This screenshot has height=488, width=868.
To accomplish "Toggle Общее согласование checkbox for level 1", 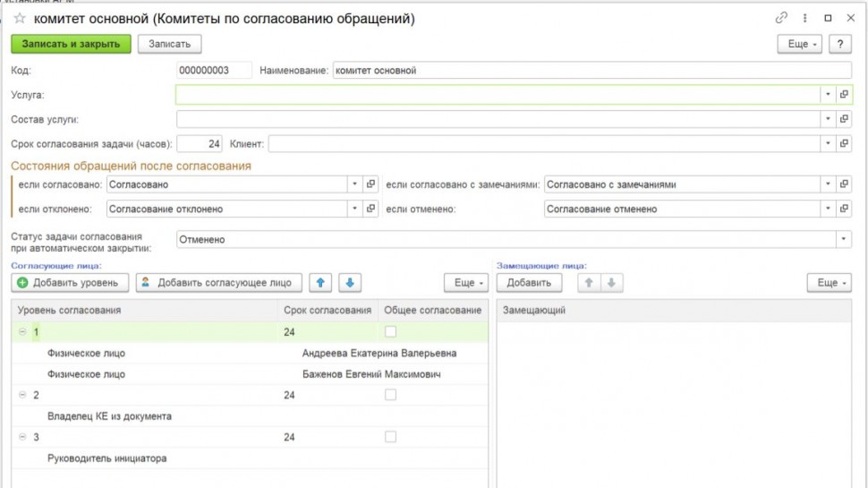I will click(390, 332).
